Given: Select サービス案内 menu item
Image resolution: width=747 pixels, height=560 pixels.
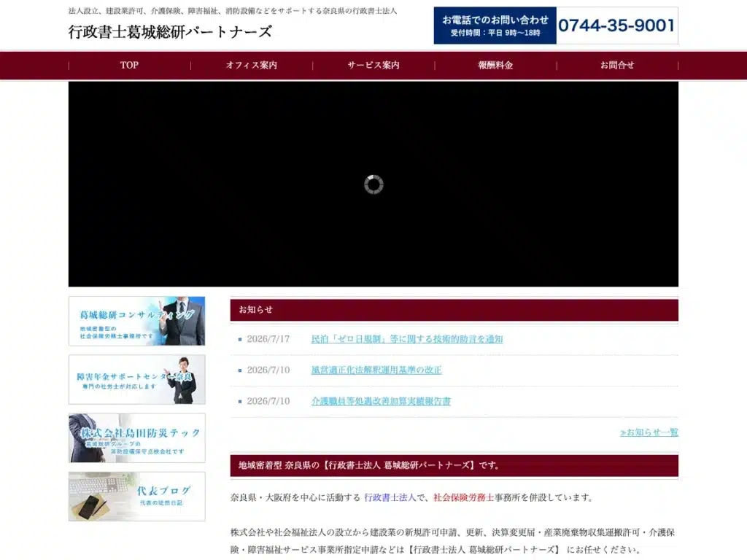Looking at the screenshot, I should coord(373,65).
